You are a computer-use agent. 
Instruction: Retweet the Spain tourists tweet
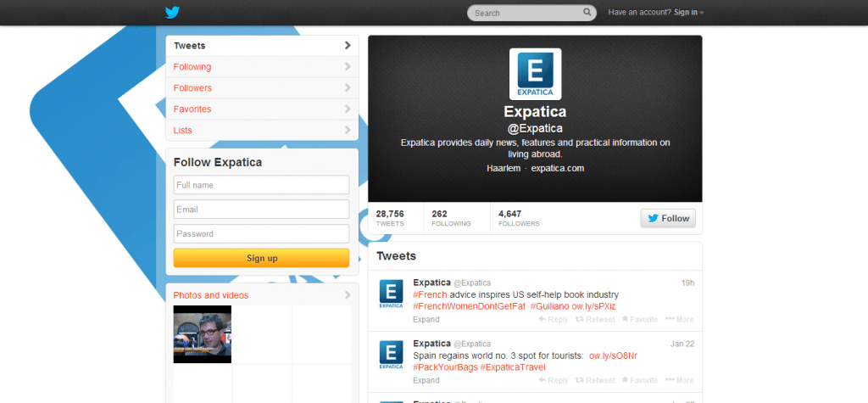pyautogui.click(x=595, y=380)
